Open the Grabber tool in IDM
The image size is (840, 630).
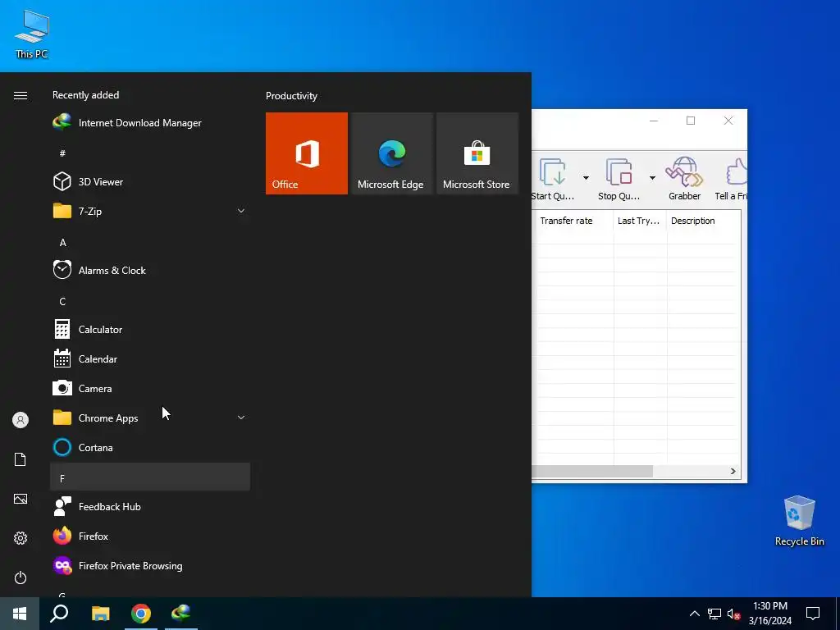(685, 179)
